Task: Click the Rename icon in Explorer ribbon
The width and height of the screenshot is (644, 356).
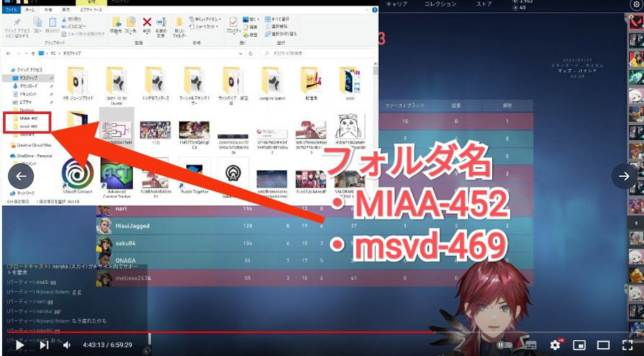Action: coord(161,22)
